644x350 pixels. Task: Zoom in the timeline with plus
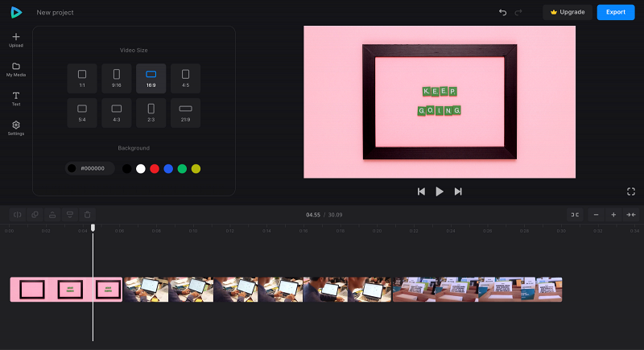tap(613, 215)
